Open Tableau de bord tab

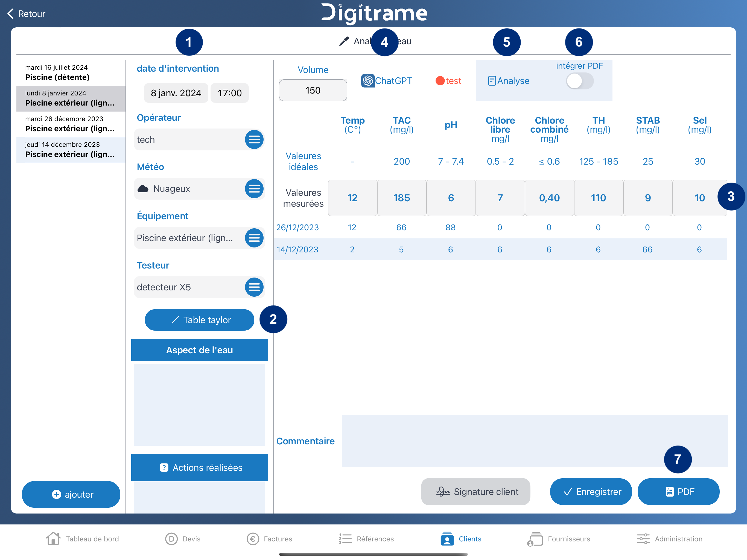(x=82, y=539)
